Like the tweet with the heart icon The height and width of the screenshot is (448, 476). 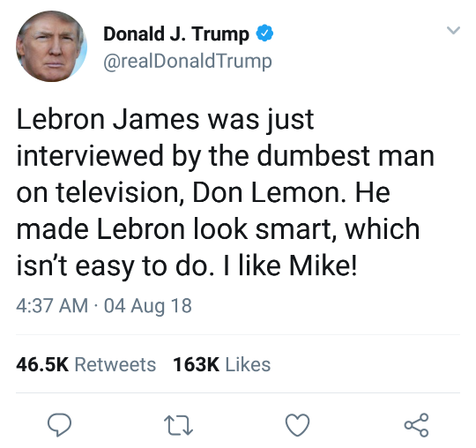pos(298,425)
